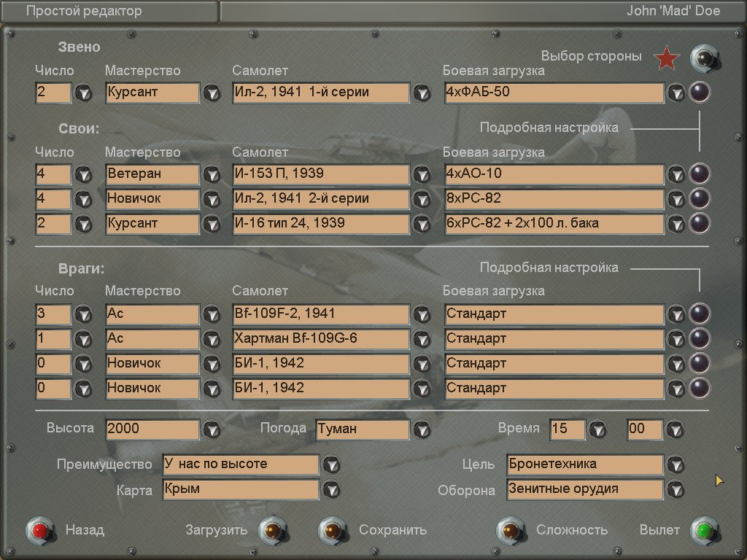Open detailed setup for Bf-109F-2 enemy row
Image resolution: width=747 pixels, height=560 pixels.
tap(700, 314)
